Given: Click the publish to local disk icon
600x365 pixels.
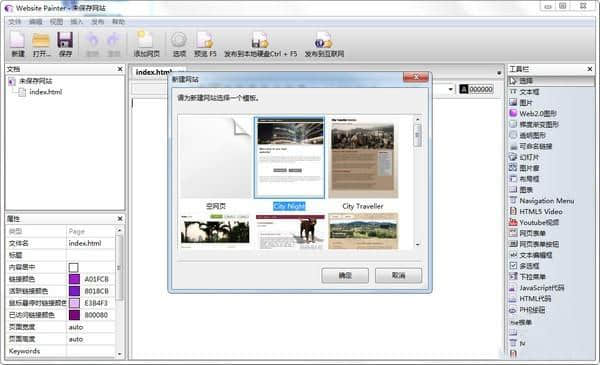Looking at the screenshot, I should point(260,40).
